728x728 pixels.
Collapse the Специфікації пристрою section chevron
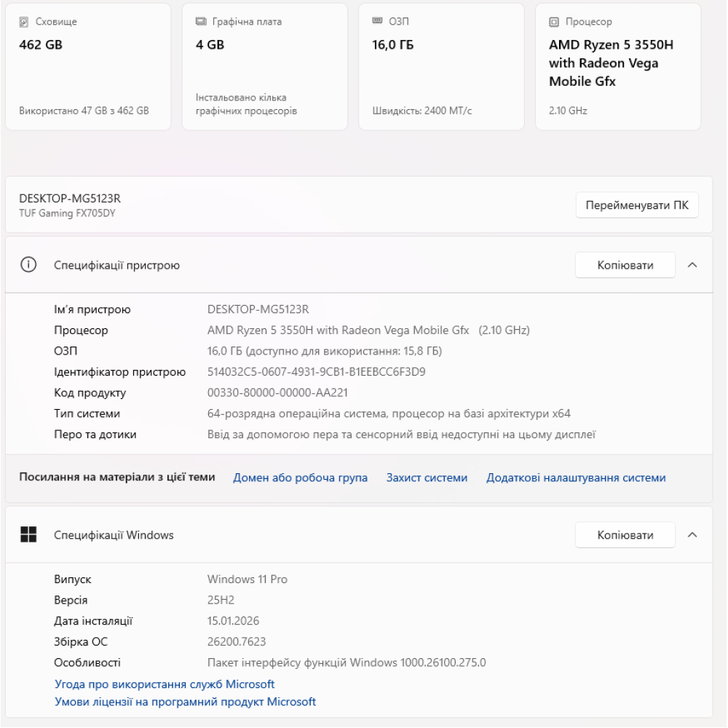click(692, 265)
